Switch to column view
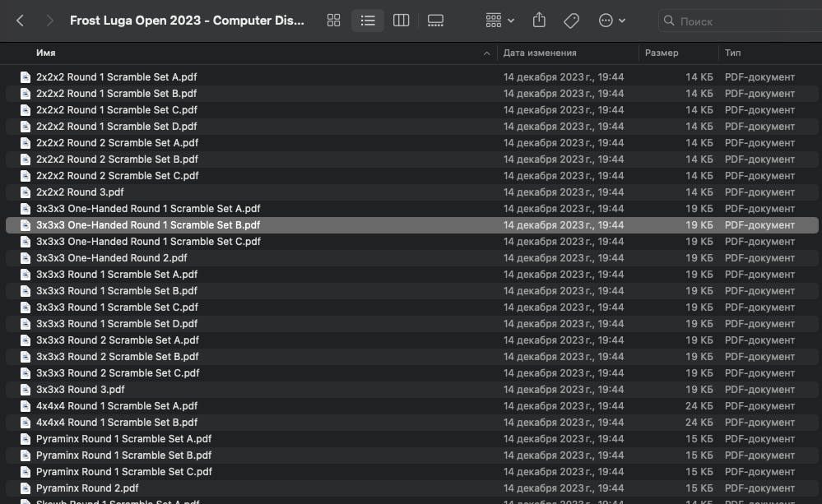 [x=402, y=21]
